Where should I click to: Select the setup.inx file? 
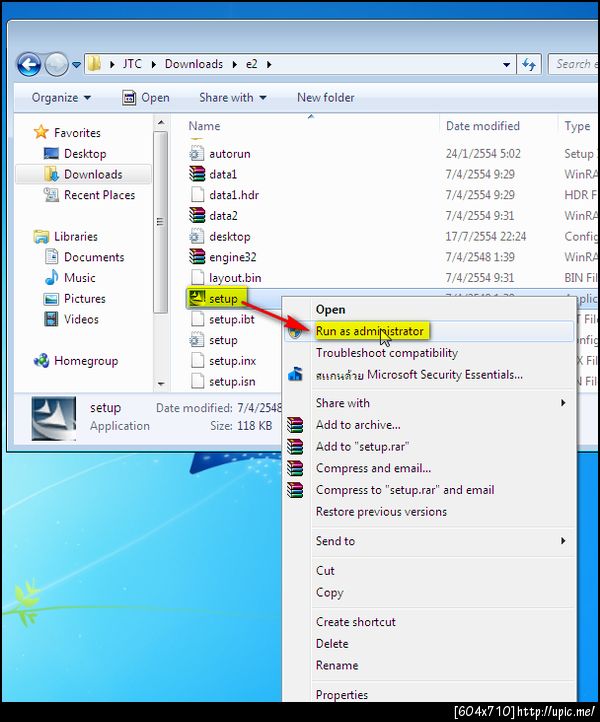point(233,361)
